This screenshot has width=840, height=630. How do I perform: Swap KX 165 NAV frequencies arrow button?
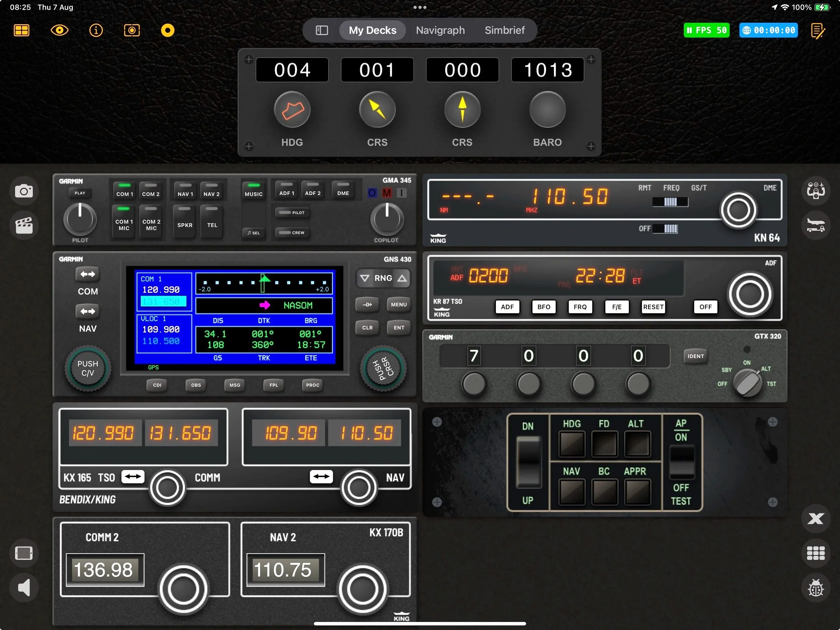321,476
